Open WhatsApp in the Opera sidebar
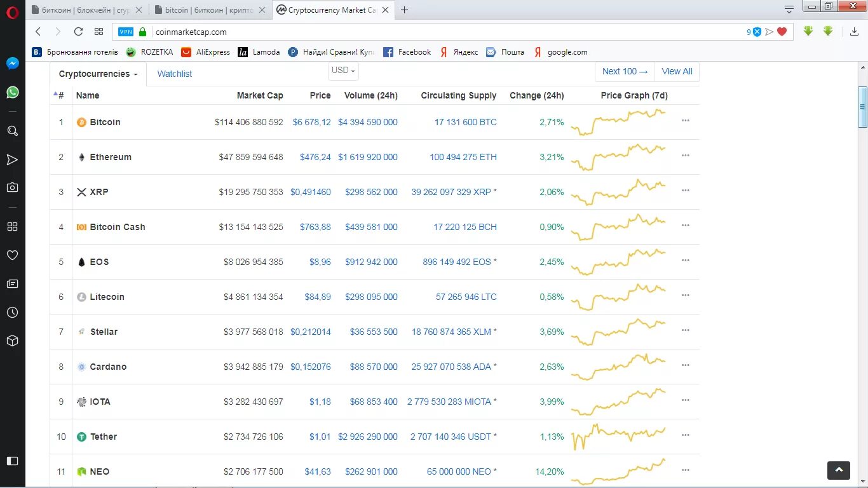868x488 pixels. [x=12, y=92]
